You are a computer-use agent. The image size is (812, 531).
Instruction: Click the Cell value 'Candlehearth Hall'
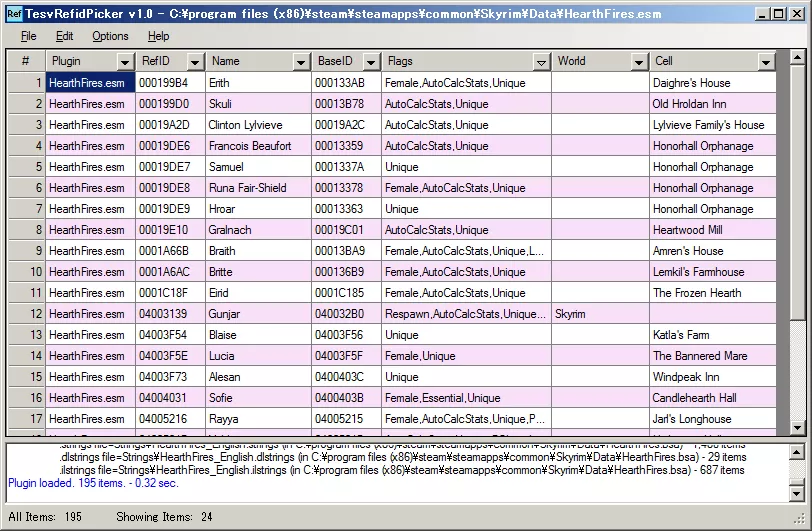713,398
